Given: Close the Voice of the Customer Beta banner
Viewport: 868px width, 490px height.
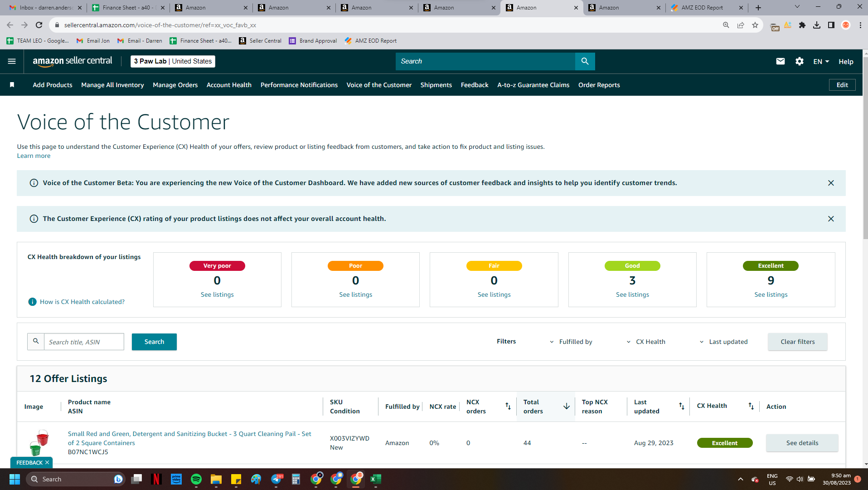Looking at the screenshot, I should tap(831, 183).
